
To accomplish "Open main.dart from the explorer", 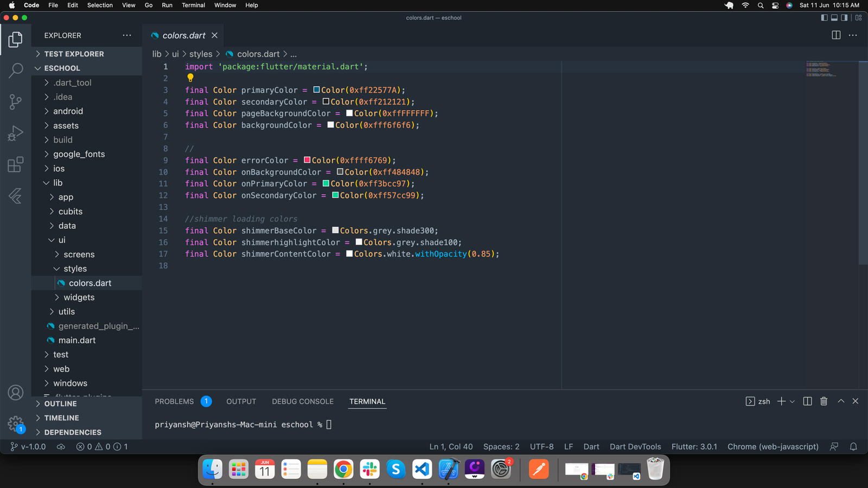I will click(76, 341).
